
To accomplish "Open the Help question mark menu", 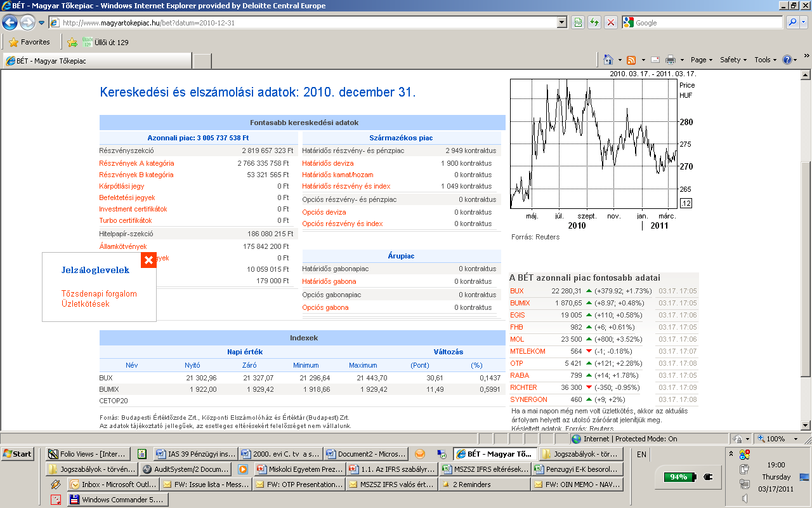I will click(790, 60).
